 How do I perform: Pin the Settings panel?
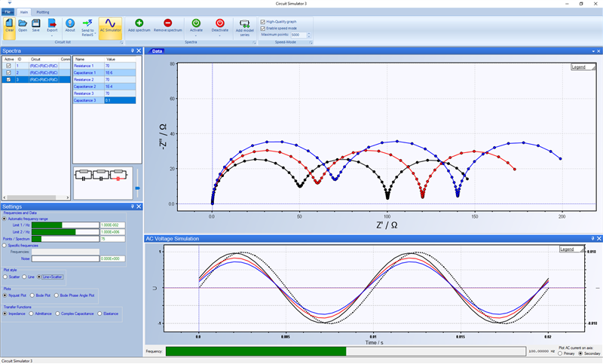click(x=133, y=206)
